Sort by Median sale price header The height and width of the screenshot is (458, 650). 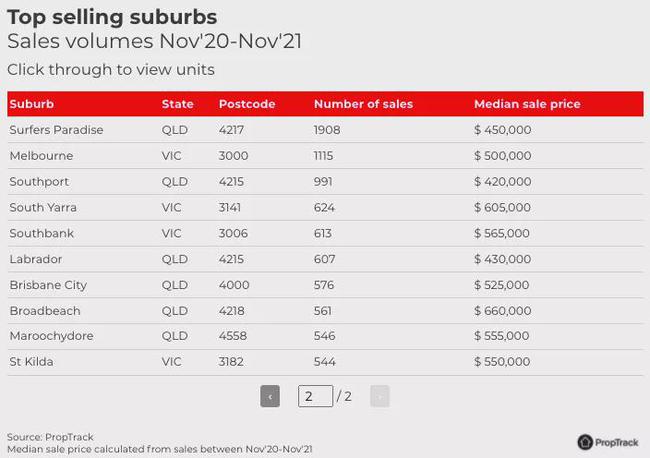click(527, 104)
